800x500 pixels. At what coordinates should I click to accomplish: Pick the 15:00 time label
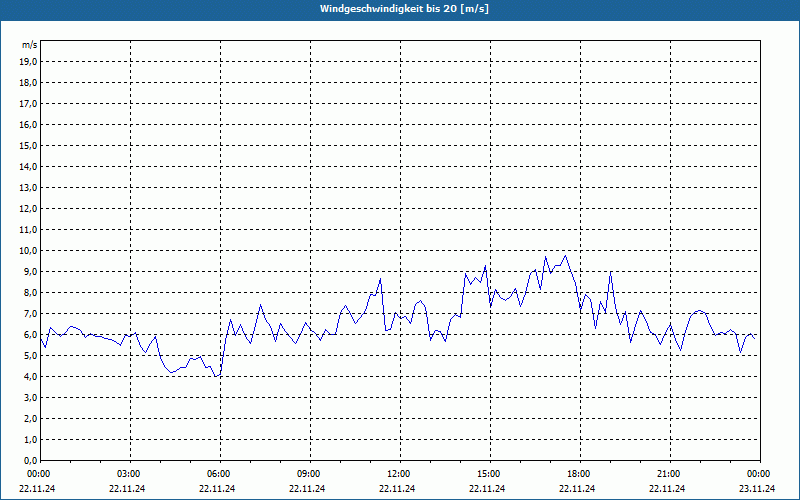pos(489,474)
